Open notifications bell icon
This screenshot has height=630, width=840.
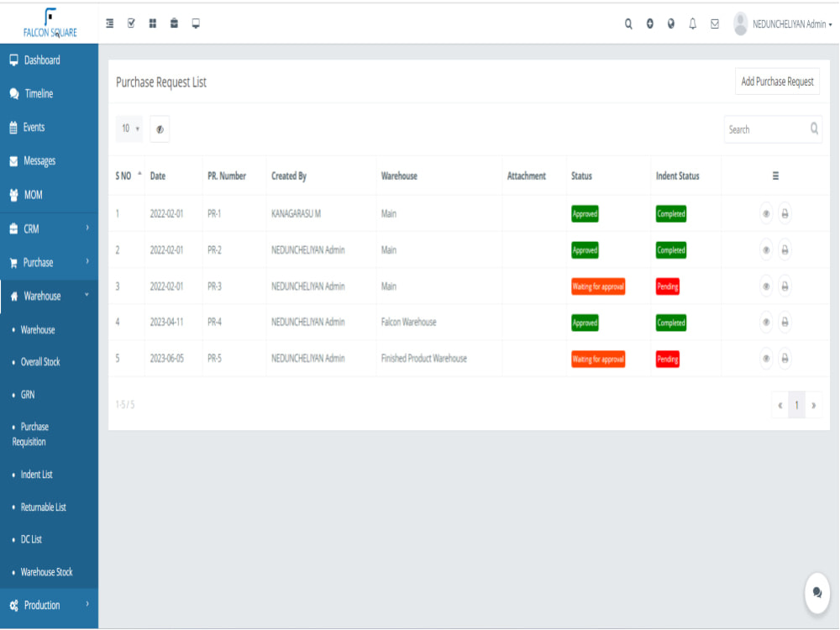693,24
